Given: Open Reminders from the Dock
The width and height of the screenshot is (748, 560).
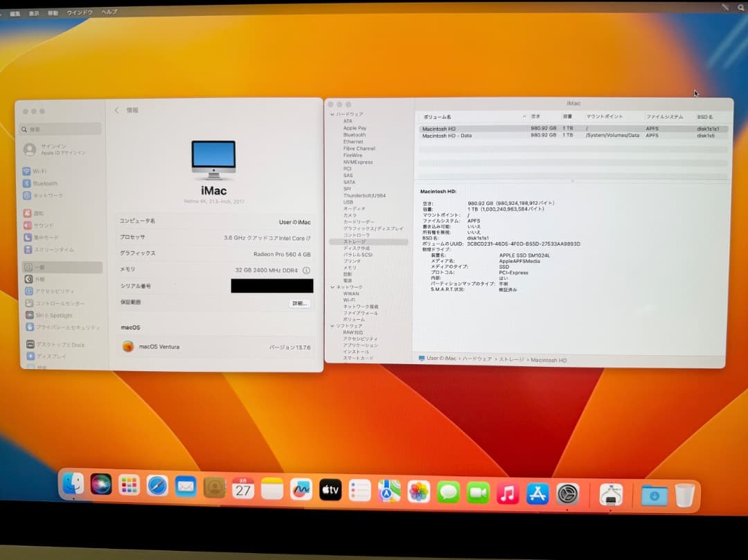Looking at the screenshot, I should coord(359,491).
